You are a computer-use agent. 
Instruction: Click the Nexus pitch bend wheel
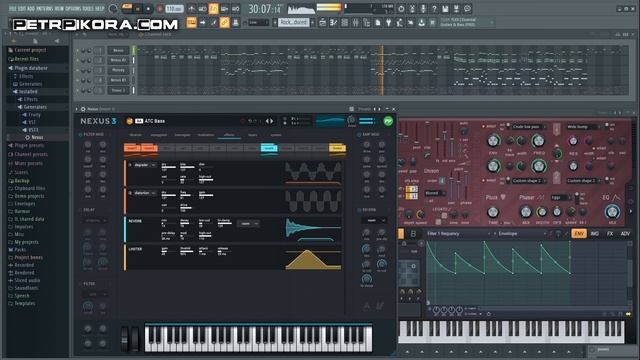[x=125, y=338]
